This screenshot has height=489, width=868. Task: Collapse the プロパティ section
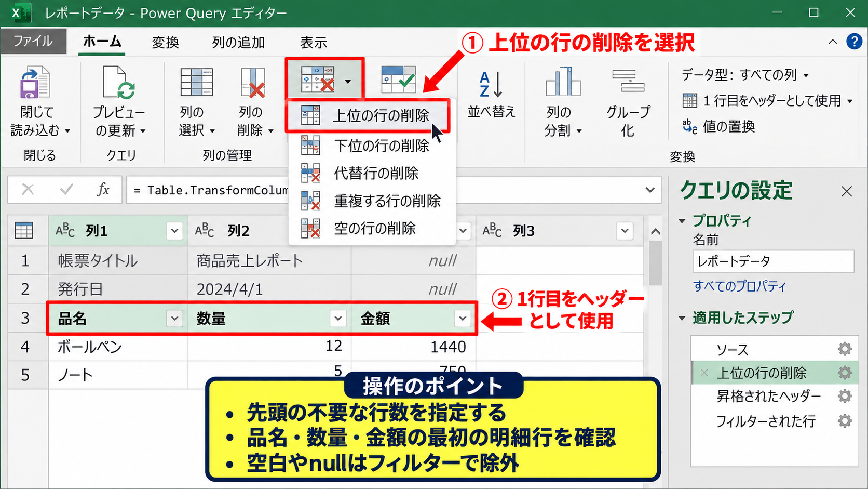[682, 221]
